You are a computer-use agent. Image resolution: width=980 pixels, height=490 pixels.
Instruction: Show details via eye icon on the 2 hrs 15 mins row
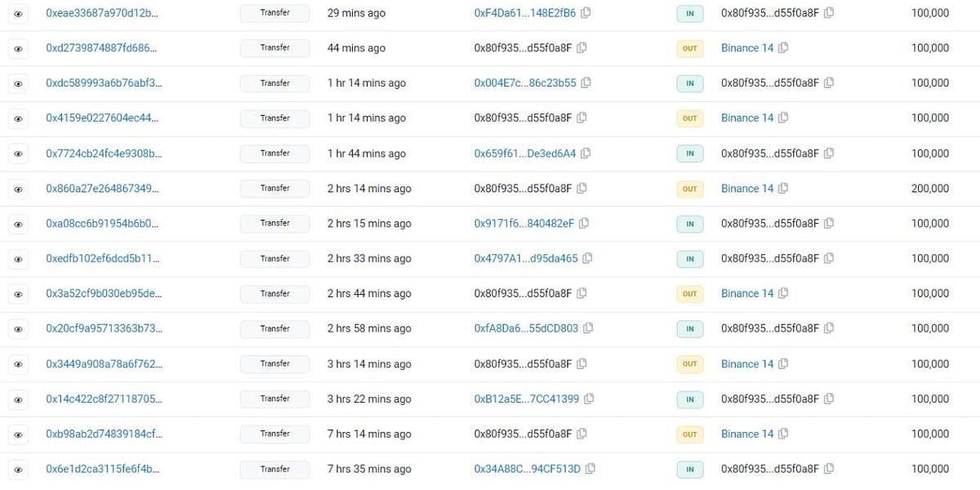tap(18, 223)
